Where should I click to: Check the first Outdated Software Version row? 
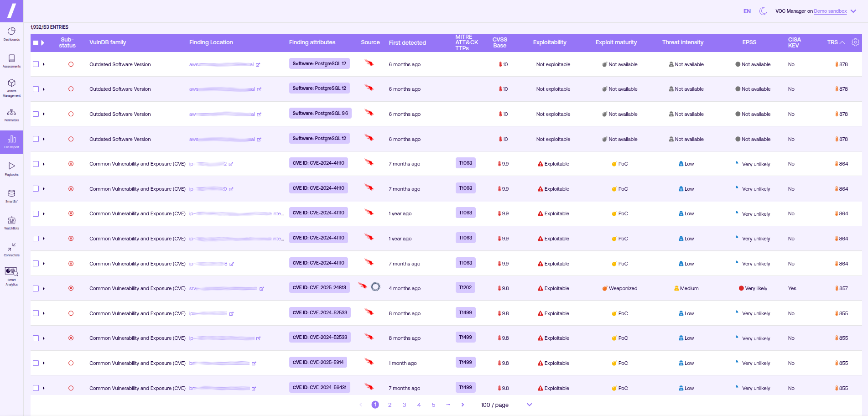(x=36, y=64)
